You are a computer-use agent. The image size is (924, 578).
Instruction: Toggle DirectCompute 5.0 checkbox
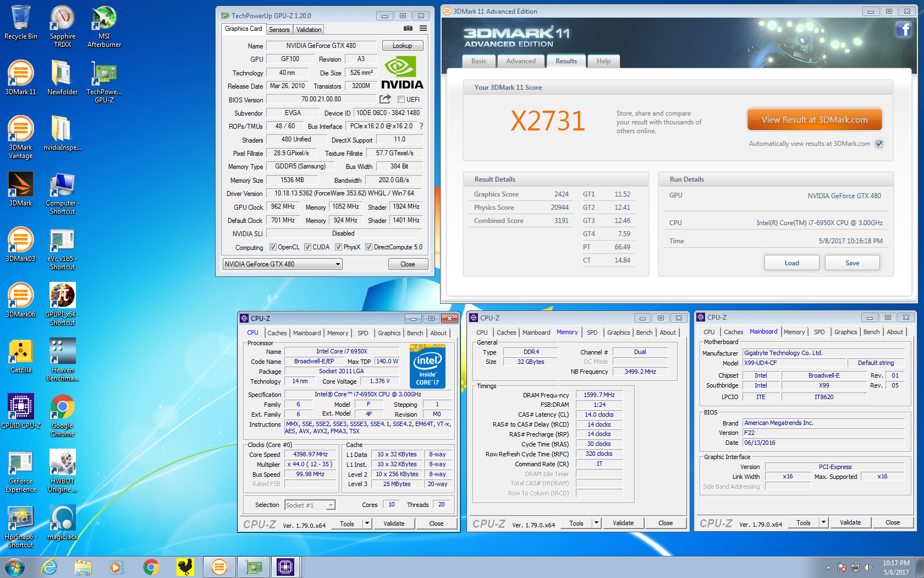[369, 247]
